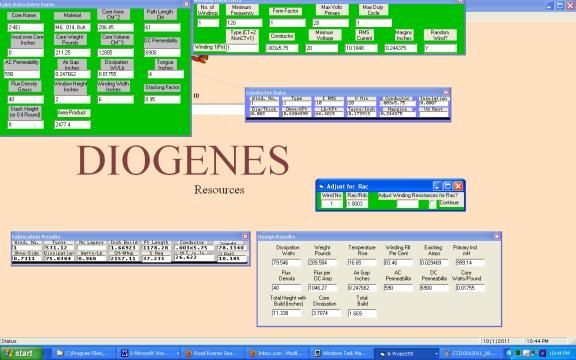Image resolution: width=576 pixels, height=360 pixels.
Task: Click the Wind No field in Adjust for Rac
Action: coord(332,204)
